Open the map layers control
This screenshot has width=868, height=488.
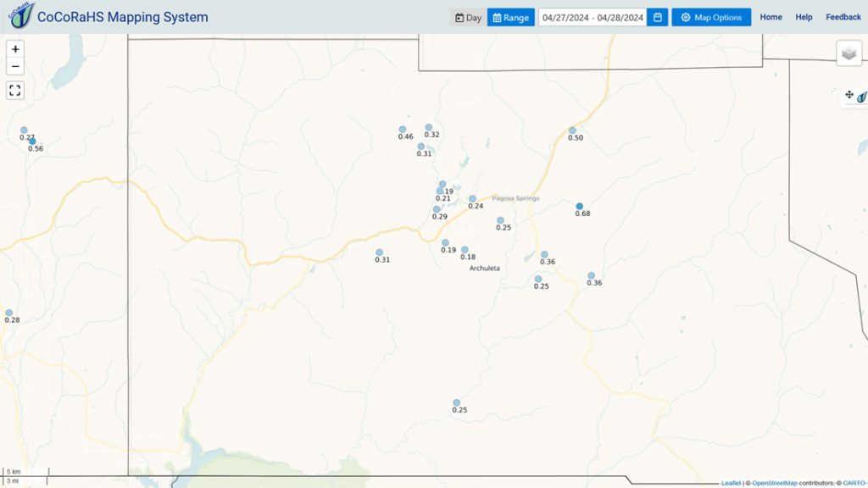coord(849,53)
